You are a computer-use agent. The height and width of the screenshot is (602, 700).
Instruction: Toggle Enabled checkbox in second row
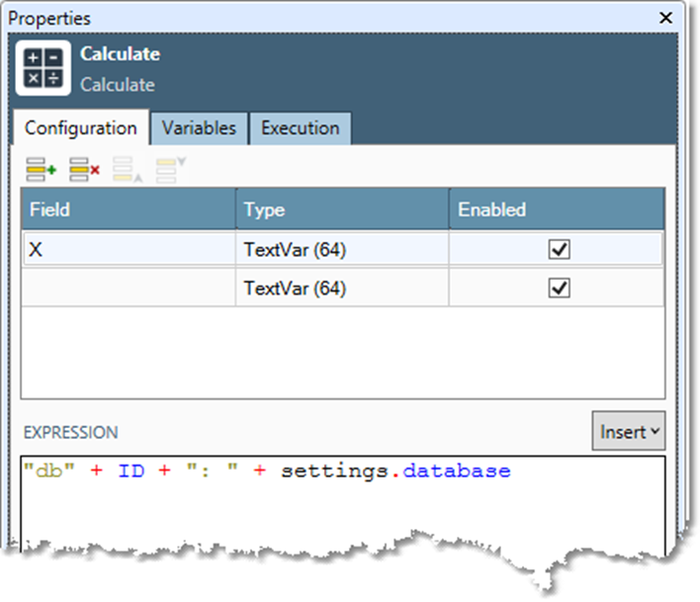tap(559, 288)
